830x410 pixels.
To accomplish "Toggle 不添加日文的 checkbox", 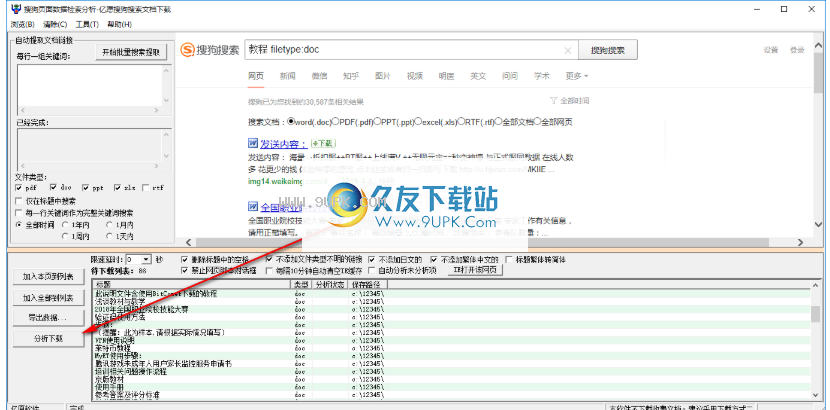I will [x=372, y=260].
